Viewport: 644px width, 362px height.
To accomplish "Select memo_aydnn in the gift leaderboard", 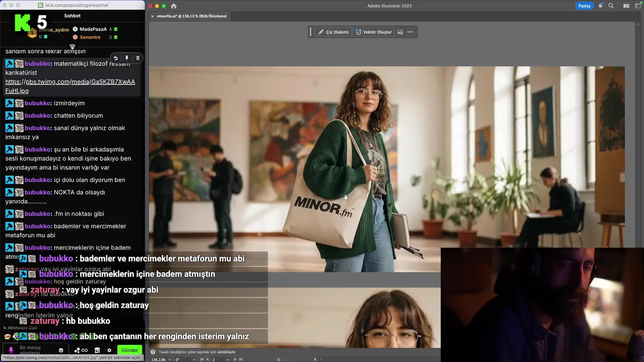I will [54, 30].
